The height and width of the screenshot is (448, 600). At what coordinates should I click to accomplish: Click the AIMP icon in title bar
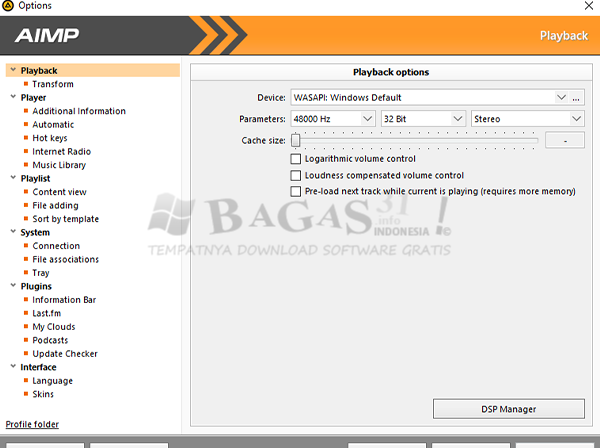(x=8, y=5)
